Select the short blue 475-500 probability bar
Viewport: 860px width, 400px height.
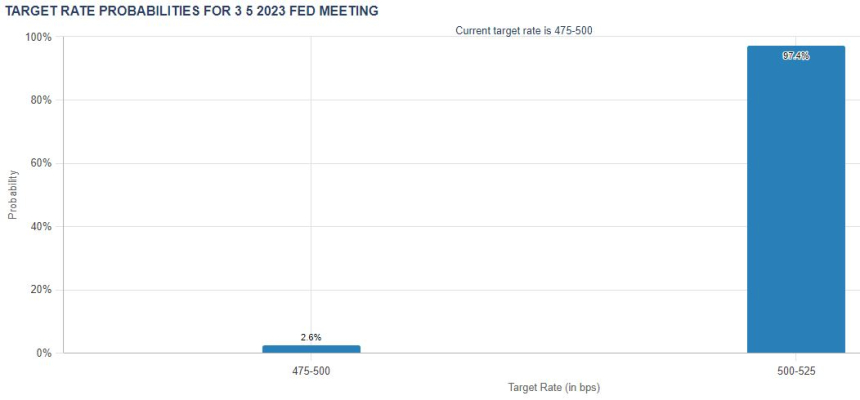311,349
